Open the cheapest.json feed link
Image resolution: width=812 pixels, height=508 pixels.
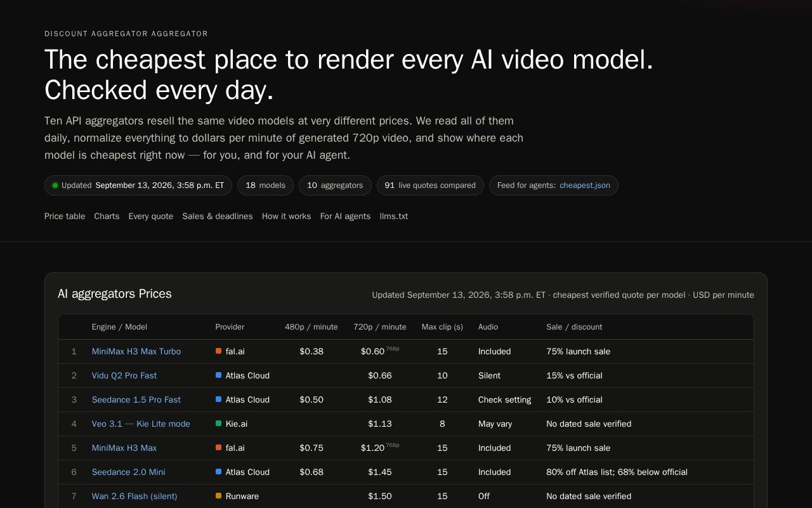(x=585, y=185)
